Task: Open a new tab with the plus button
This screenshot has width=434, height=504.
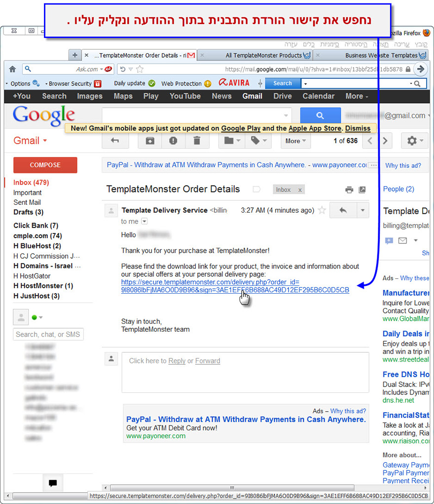Action: click(74, 55)
